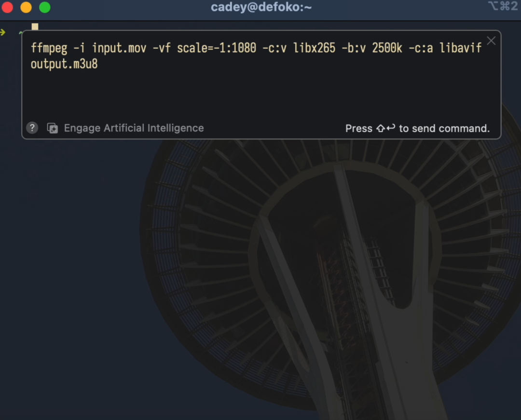Click the help question mark icon
This screenshot has width=521, height=420.
pyautogui.click(x=32, y=127)
